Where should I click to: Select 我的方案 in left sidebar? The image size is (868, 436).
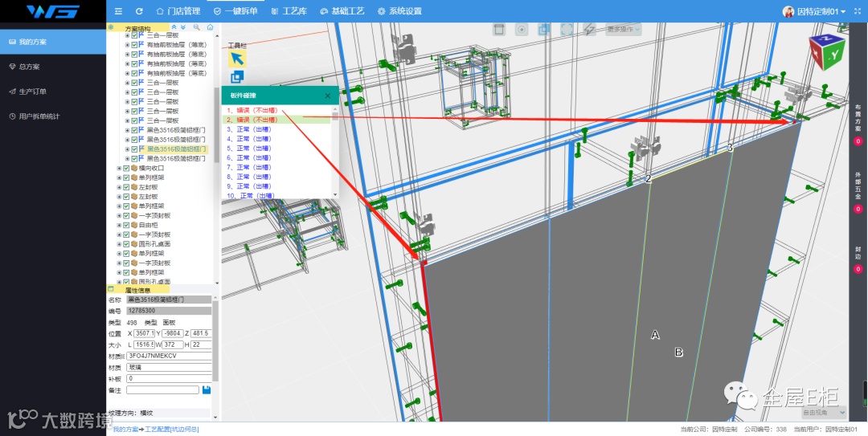[53, 42]
